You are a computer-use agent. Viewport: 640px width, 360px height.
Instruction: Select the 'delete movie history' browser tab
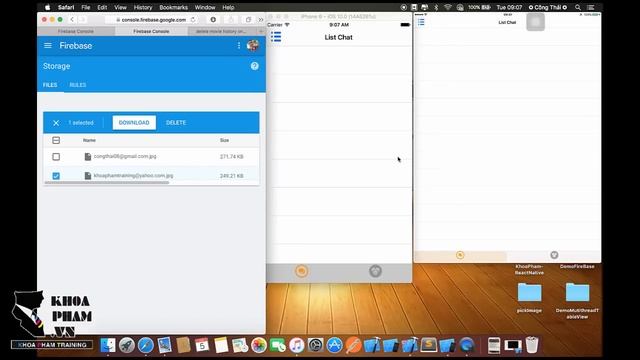click(x=221, y=31)
